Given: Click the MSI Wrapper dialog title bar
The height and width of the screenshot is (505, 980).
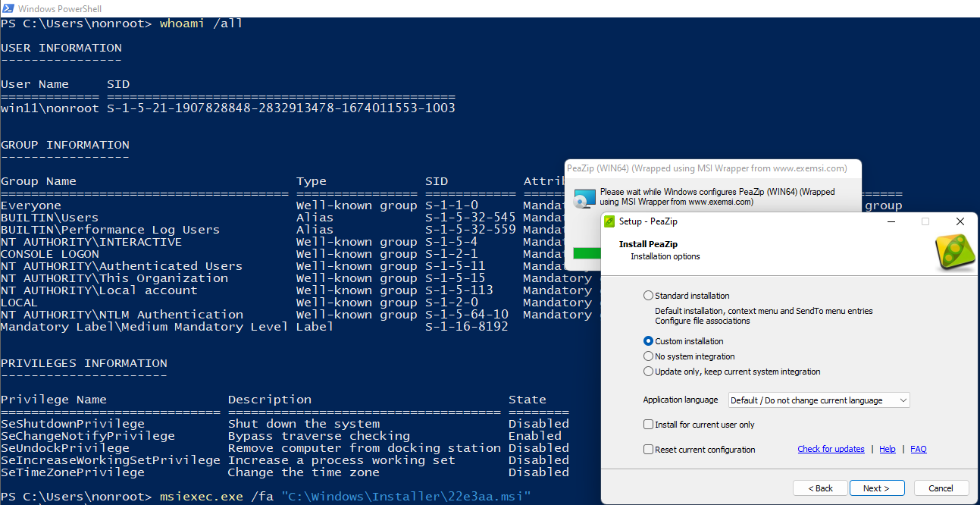Looking at the screenshot, I should [713, 168].
